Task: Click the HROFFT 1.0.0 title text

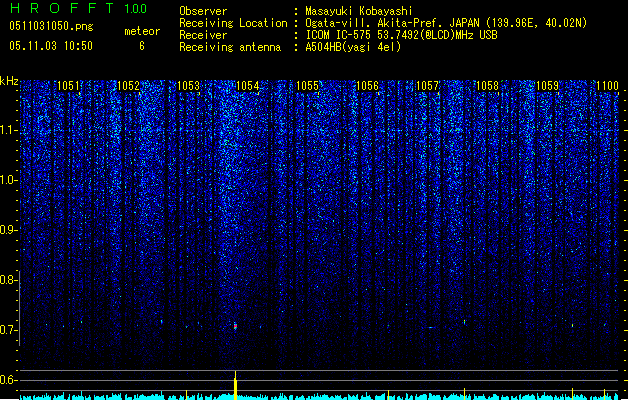Action: [79, 8]
